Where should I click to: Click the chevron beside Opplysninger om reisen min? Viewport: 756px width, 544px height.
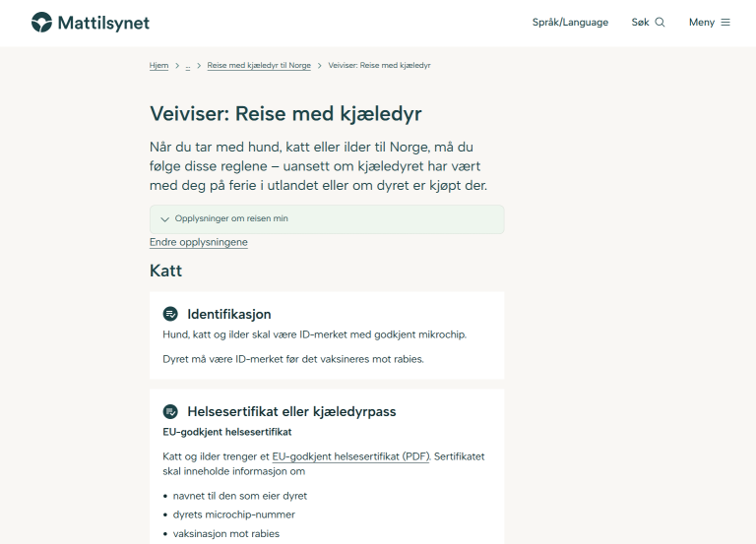(164, 219)
